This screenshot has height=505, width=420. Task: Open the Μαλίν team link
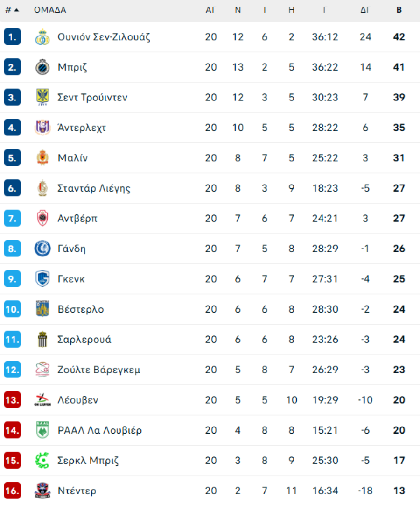coord(73,158)
